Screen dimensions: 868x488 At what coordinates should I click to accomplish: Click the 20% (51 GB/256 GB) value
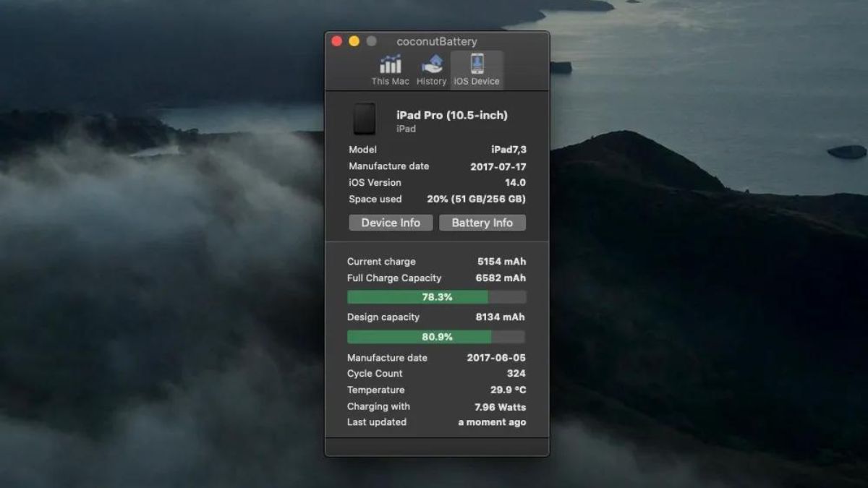point(477,199)
